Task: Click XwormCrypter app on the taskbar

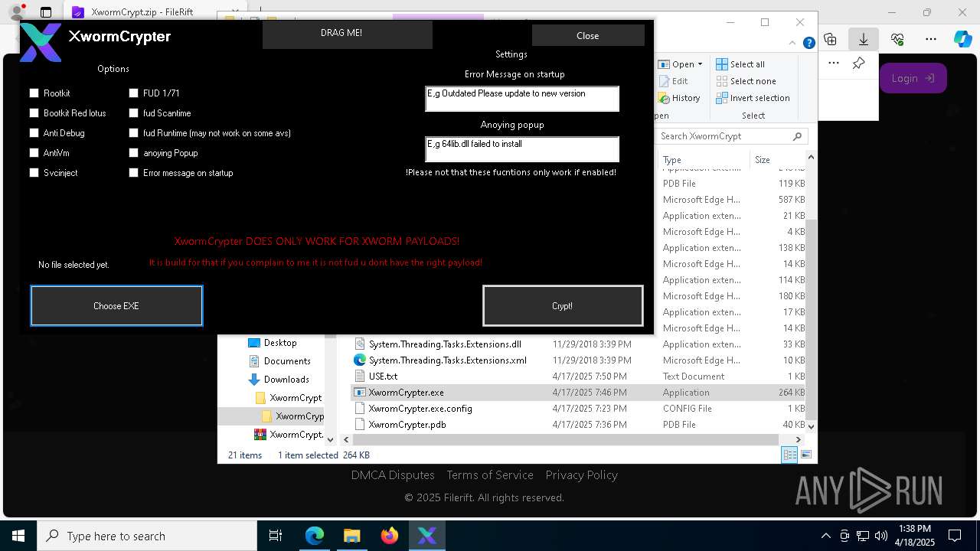Action: click(426, 536)
